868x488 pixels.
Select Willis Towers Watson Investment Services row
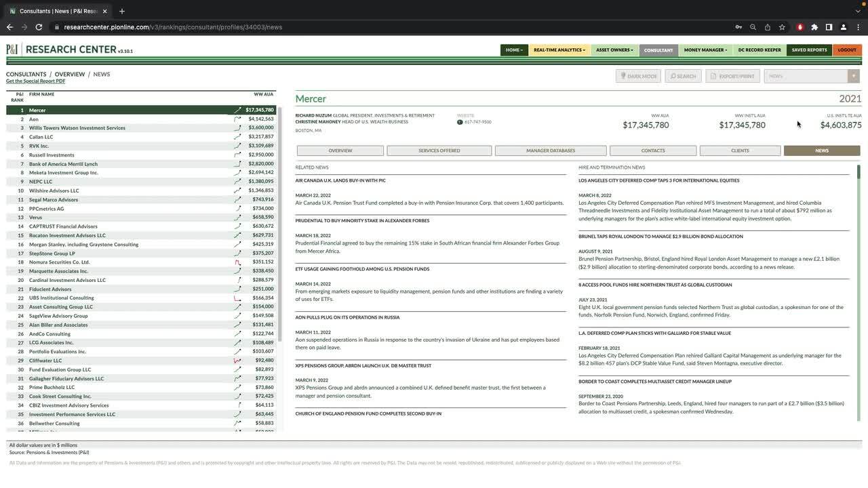(x=140, y=128)
